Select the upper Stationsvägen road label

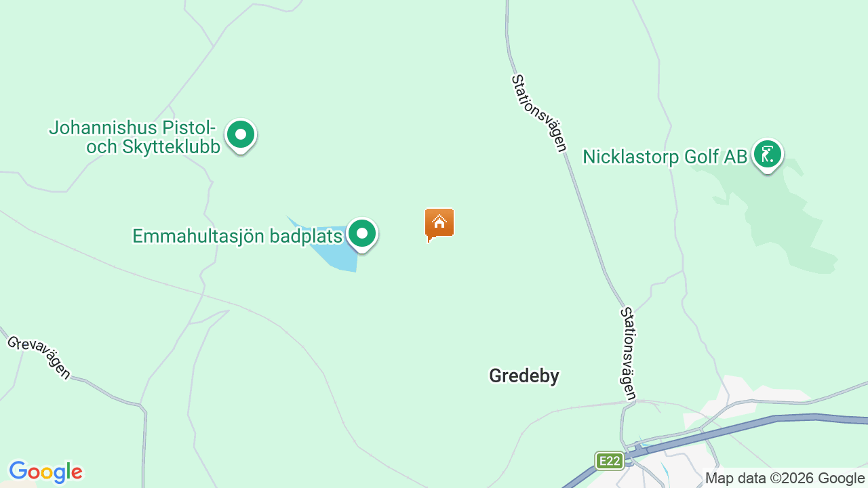pyautogui.click(x=539, y=113)
